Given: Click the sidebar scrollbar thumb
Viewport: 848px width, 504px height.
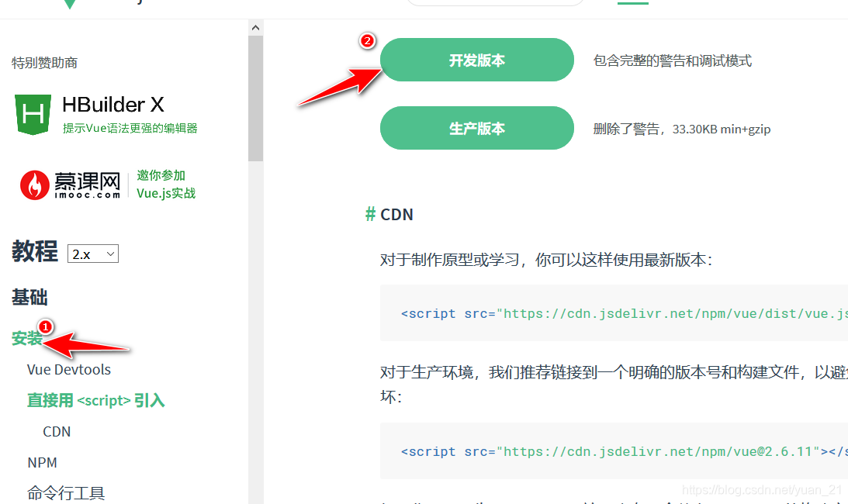Looking at the screenshot, I should click(x=256, y=98).
